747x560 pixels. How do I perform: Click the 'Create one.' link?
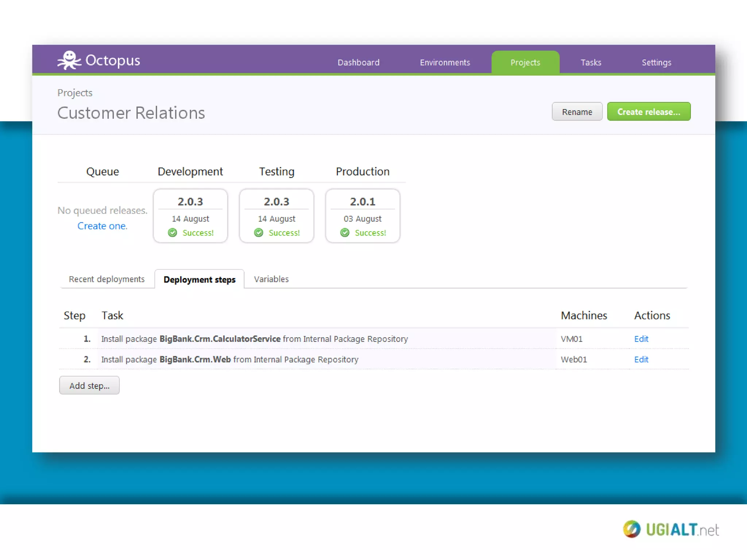coord(102,226)
